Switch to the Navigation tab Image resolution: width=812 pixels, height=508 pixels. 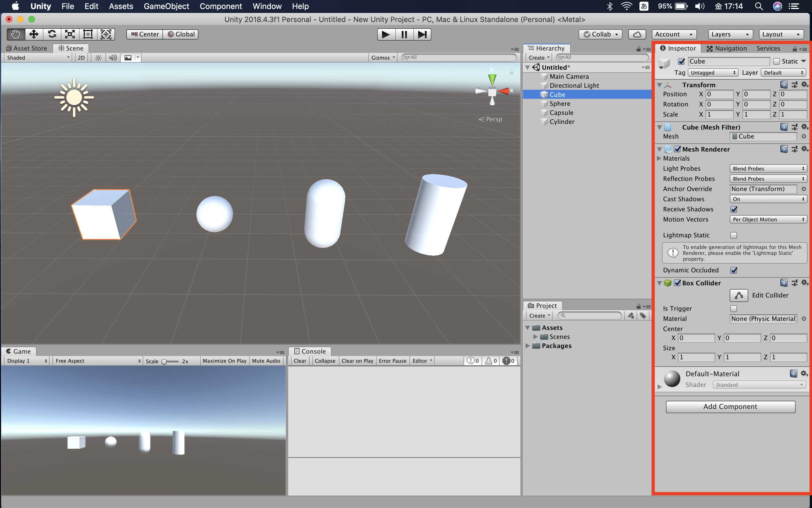(x=727, y=48)
